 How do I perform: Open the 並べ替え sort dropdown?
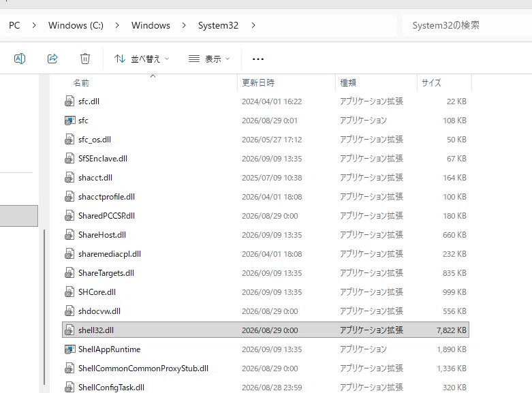pyautogui.click(x=142, y=59)
